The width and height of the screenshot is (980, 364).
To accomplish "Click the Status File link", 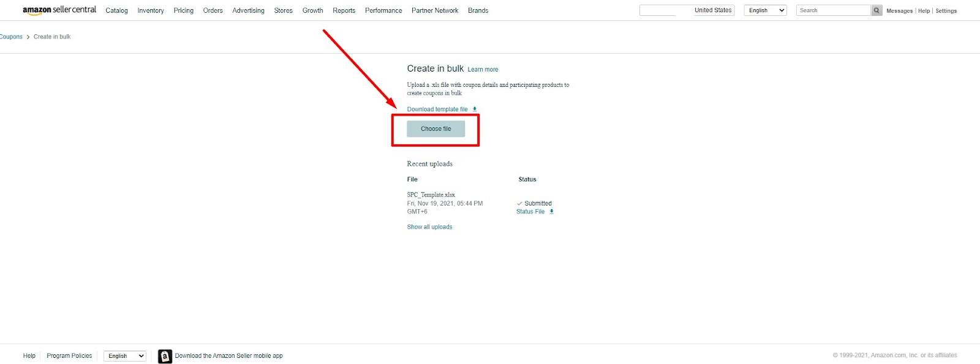I will [x=530, y=212].
